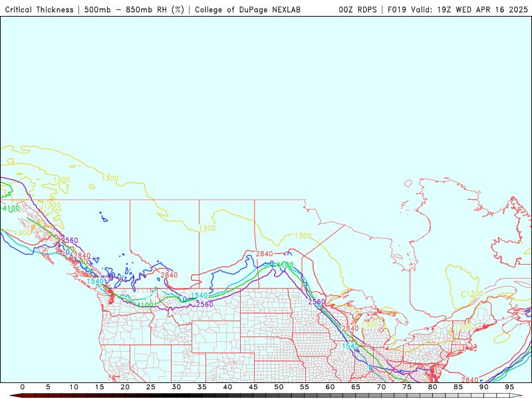The image size is (532, 399).
Task: Click the colorbar tick label "0"
Action: click(23, 387)
